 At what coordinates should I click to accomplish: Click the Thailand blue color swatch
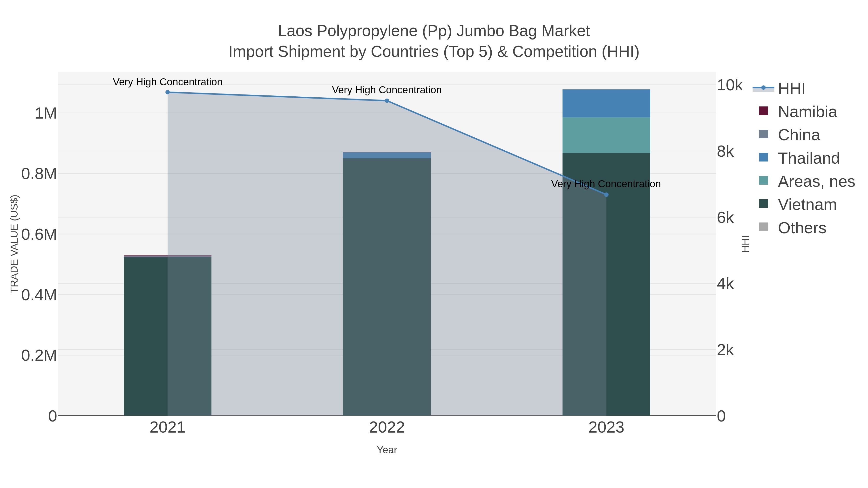(x=763, y=157)
